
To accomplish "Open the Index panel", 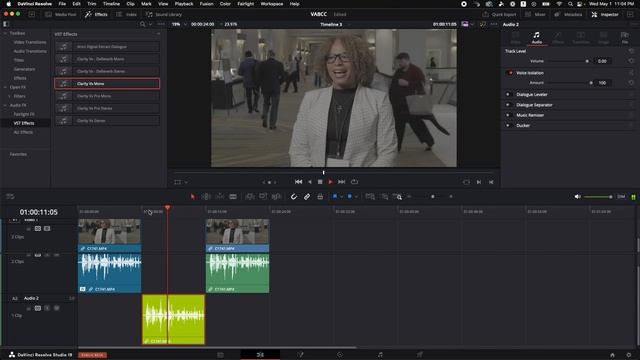I will click(127, 14).
